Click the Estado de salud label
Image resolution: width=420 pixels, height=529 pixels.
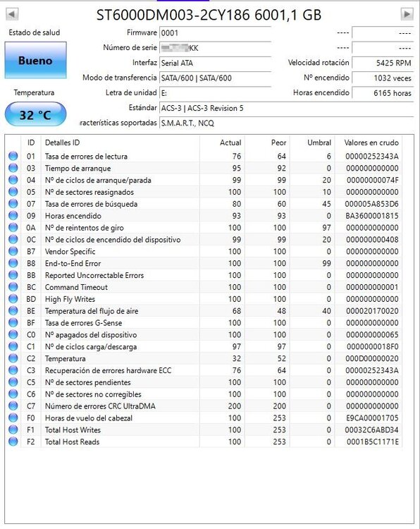tap(35, 32)
